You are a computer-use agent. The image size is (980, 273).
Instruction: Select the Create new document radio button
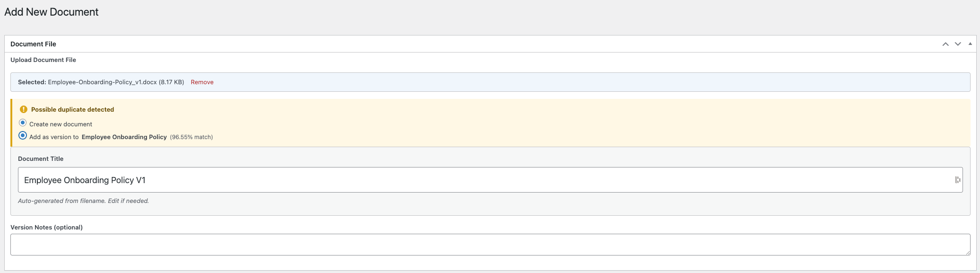[23, 123]
